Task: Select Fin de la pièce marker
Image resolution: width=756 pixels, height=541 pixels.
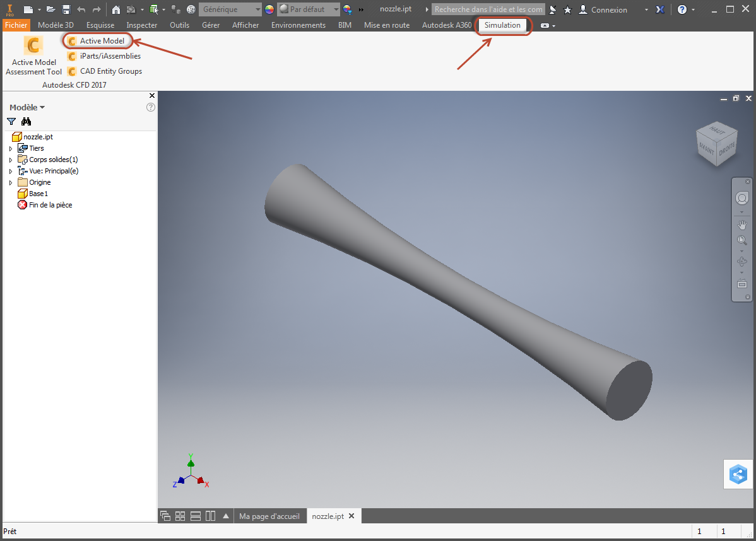Action: (x=45, y=205)
